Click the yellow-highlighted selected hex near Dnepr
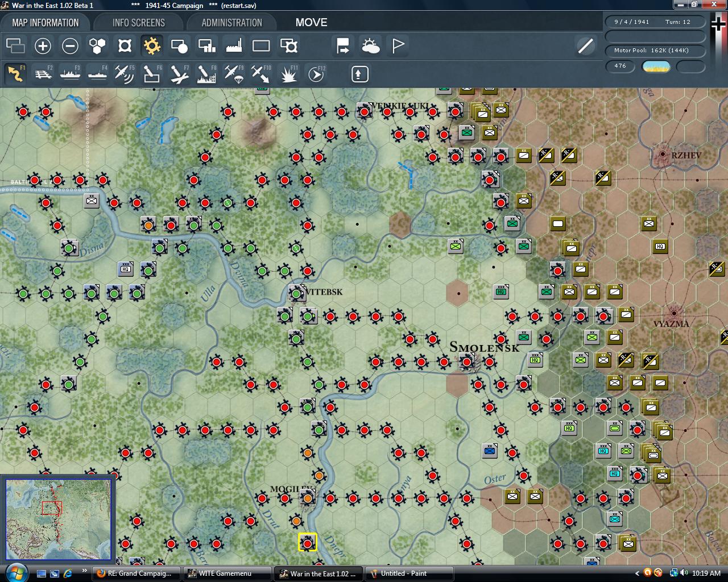 [x=308, y=542]
